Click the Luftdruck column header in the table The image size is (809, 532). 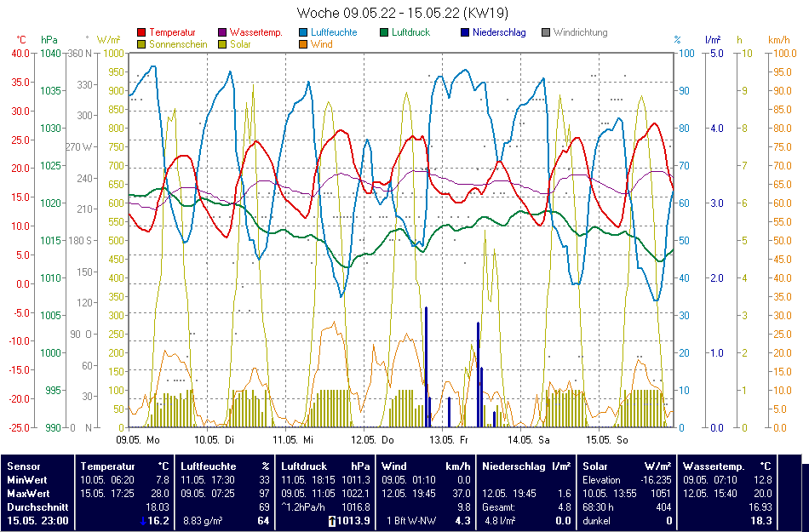304,466
